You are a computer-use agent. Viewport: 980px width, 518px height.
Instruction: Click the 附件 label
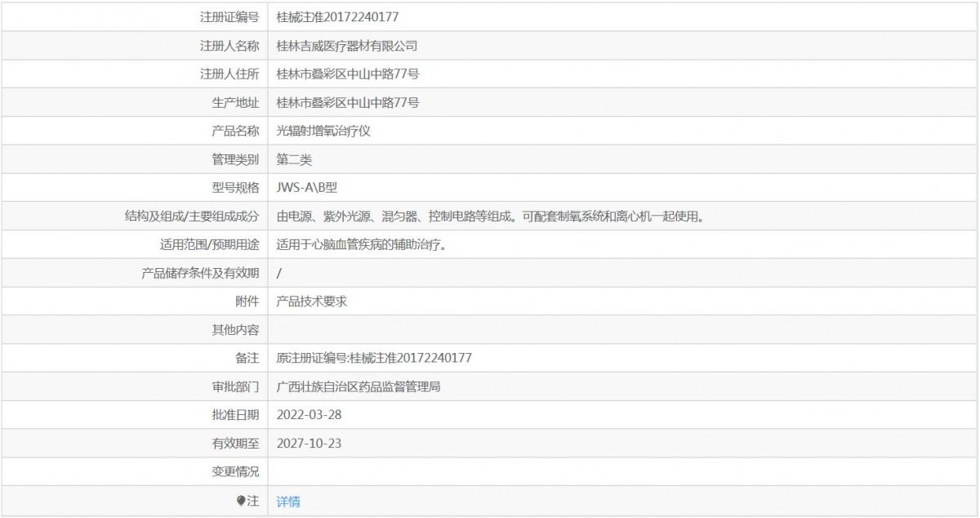coord(247,301)
